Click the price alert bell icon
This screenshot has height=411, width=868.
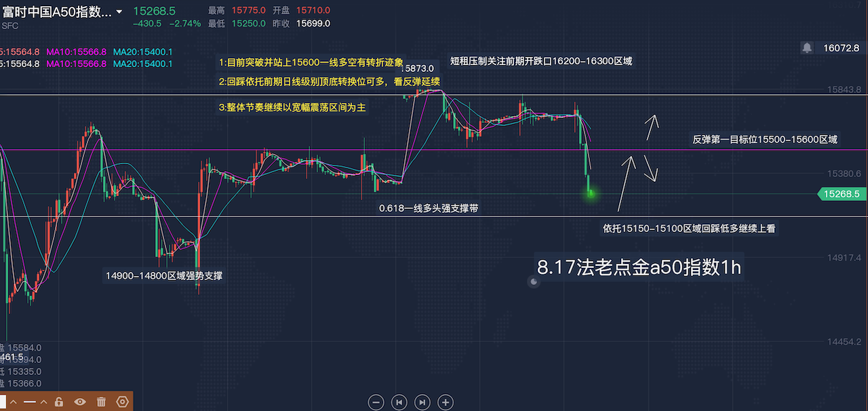click(x=807, y=47)
